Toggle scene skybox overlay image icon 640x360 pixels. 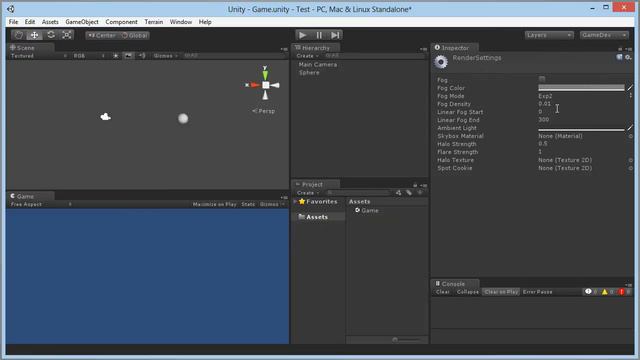pyautogui.click(x=128, y=56)
